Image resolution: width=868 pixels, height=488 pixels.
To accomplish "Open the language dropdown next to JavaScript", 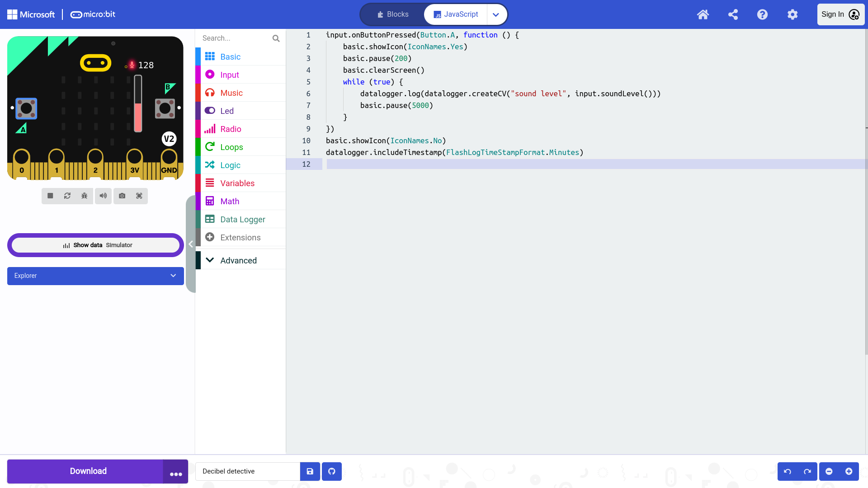I will pos(496,14).
